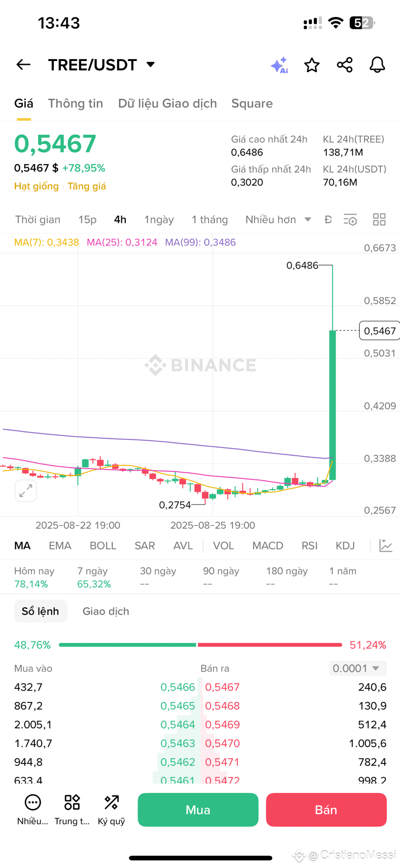The height and width of the screenshot is (868, 400).
Task: Toggle the KDJ indicator
Action: (345, 545)
